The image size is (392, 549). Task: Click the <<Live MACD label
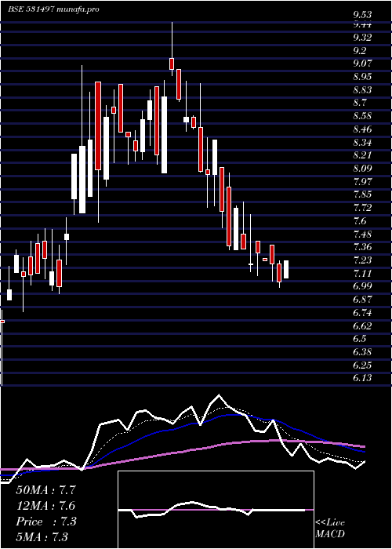coord(330,529)
